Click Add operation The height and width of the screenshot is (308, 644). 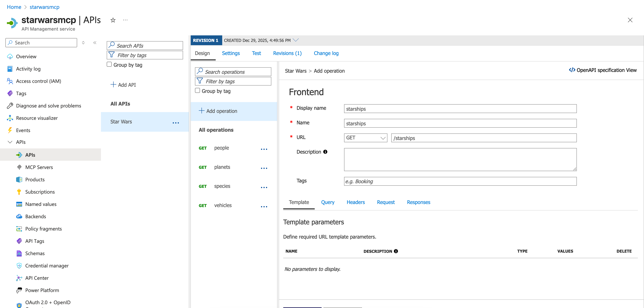click(221, 111)
